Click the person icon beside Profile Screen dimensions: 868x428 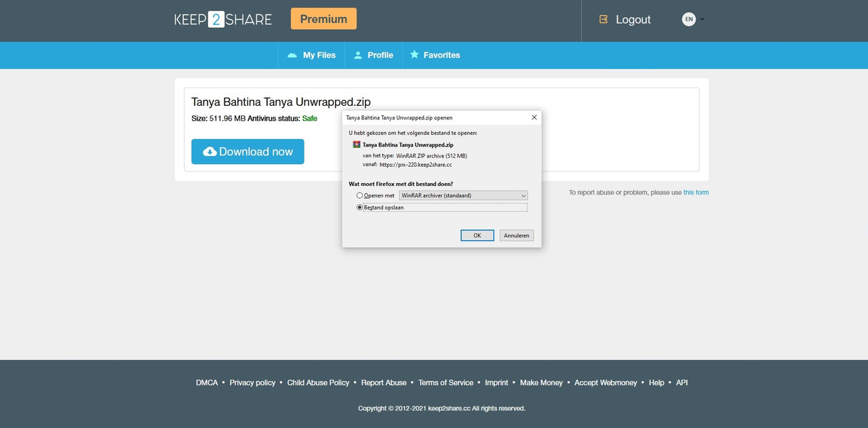point(358,55)
